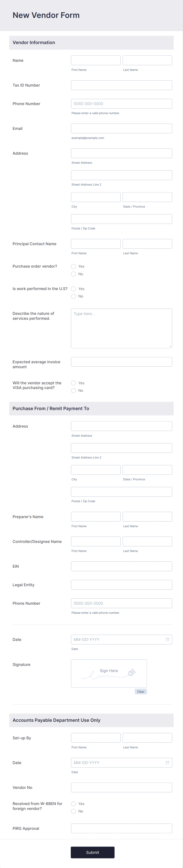Click the Email input field
The image size is (183, 868).
pyautogui.click(x=121, y=128)
